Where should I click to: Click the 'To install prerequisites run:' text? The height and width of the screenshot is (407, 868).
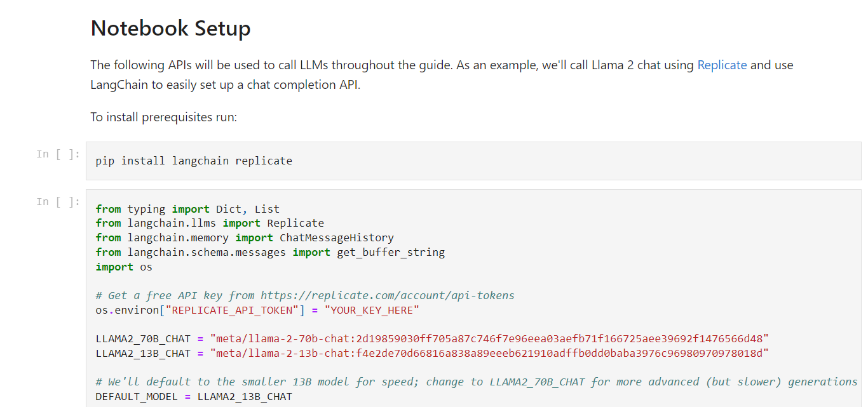point(163,117)
